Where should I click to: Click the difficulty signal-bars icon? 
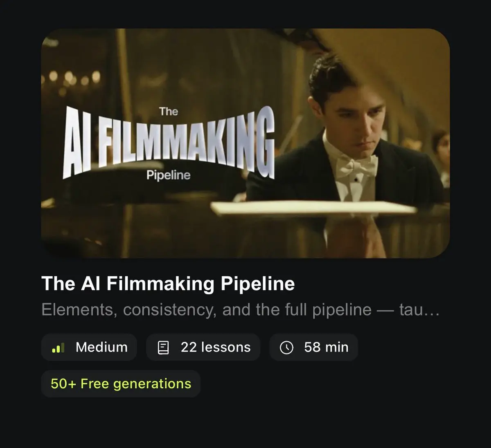pos(59,348)
